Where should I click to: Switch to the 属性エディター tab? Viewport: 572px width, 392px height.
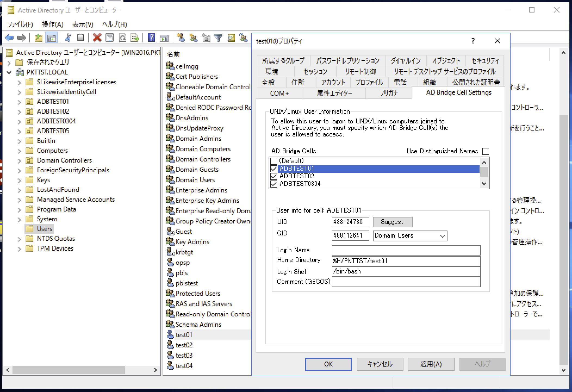334,93
